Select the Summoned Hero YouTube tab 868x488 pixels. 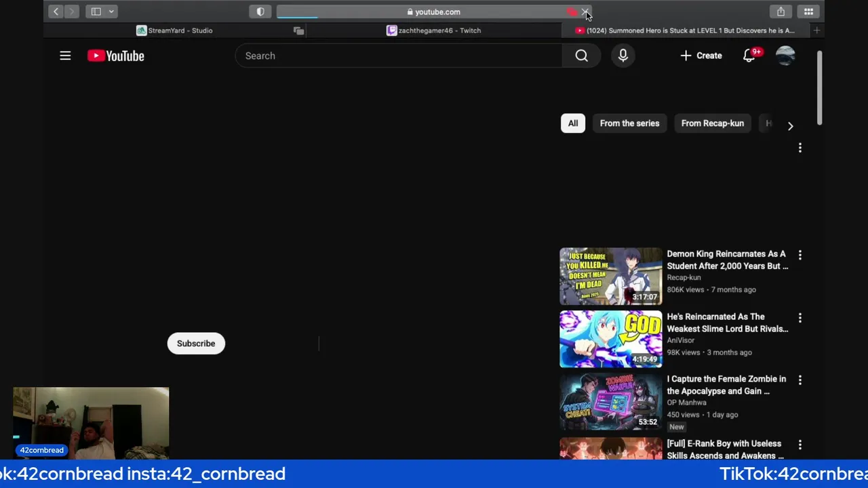(x=685, y=30)
